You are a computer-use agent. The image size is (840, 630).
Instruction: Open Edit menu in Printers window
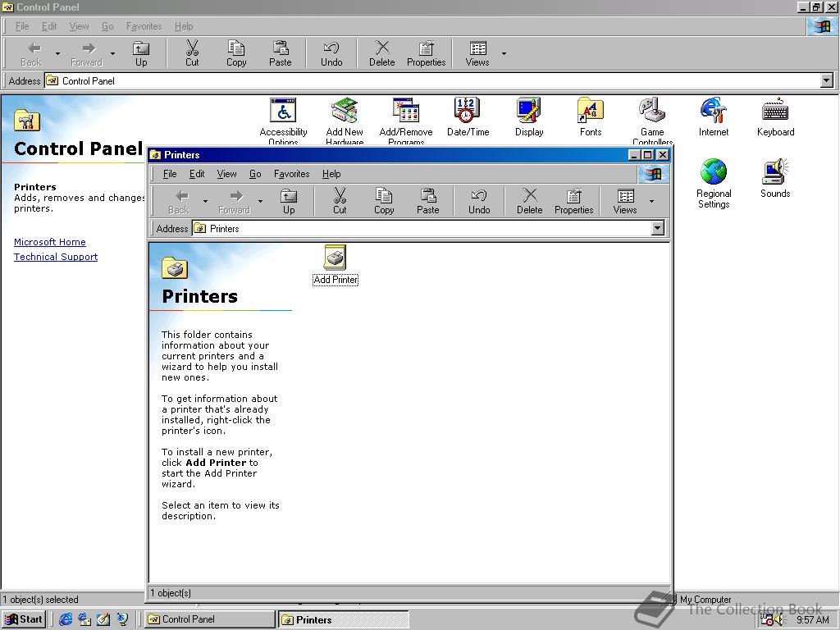click(197, 174)
